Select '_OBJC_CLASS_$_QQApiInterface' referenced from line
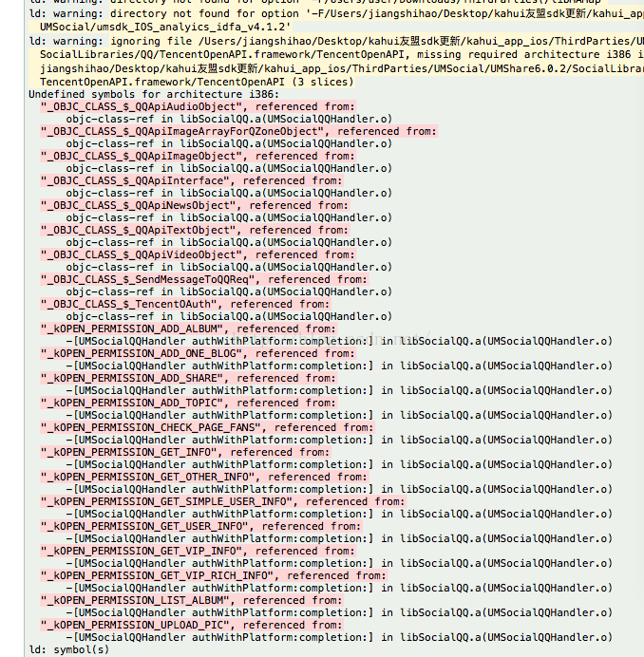The height and width of the screenshot is (657, 644). [192, 181]
